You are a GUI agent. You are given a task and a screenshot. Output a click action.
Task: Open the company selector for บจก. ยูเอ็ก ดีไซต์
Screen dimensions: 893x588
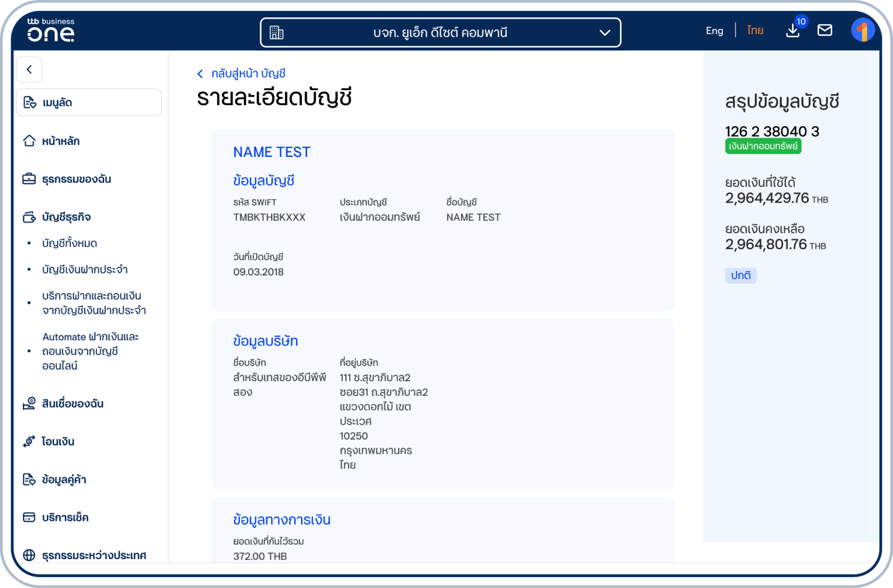(441, 32)
